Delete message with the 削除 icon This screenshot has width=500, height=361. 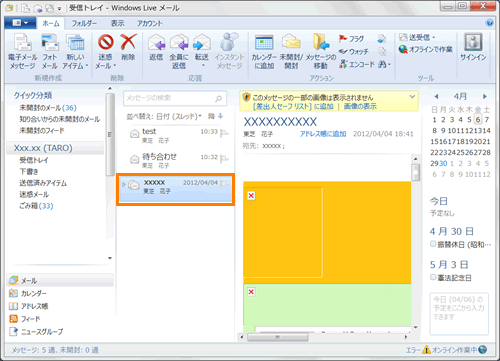point(128,48)
